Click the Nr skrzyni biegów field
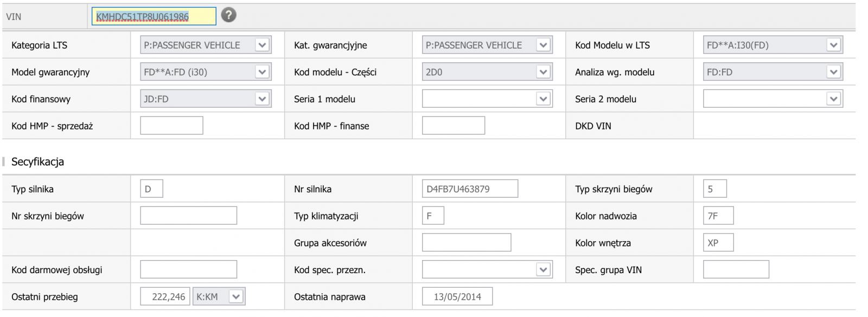Viewport: 868px width, 317px height. click(188, 216)
